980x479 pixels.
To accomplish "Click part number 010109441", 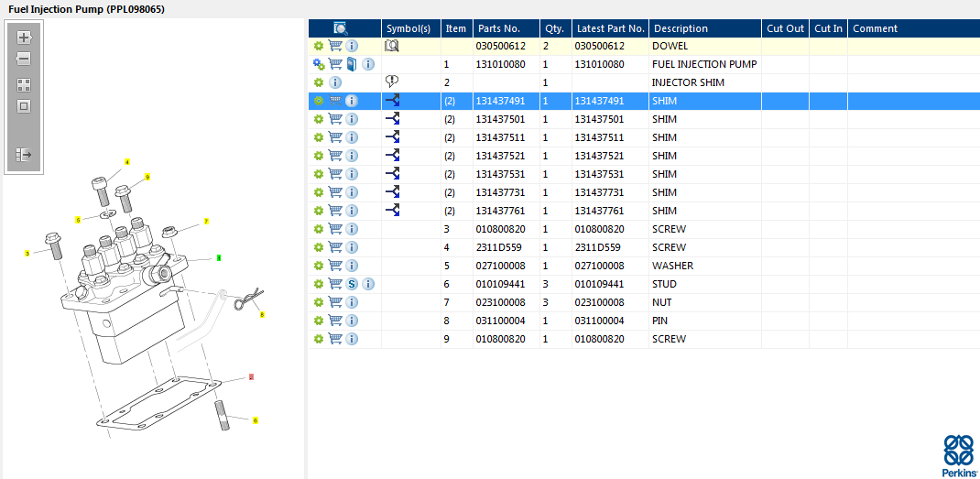I will point(501,284).
